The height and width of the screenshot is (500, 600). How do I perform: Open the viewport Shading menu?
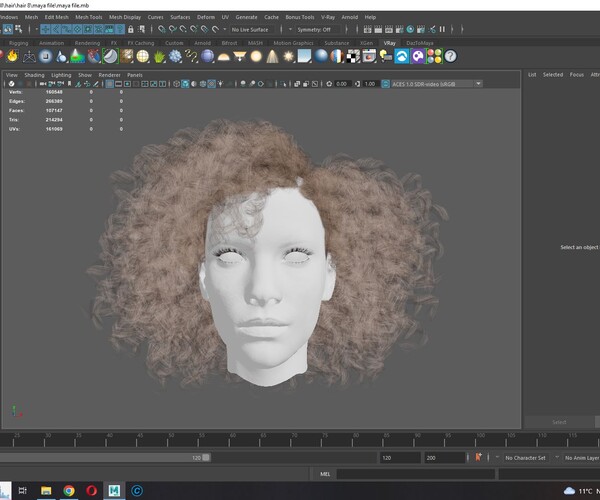click(34, 75)
